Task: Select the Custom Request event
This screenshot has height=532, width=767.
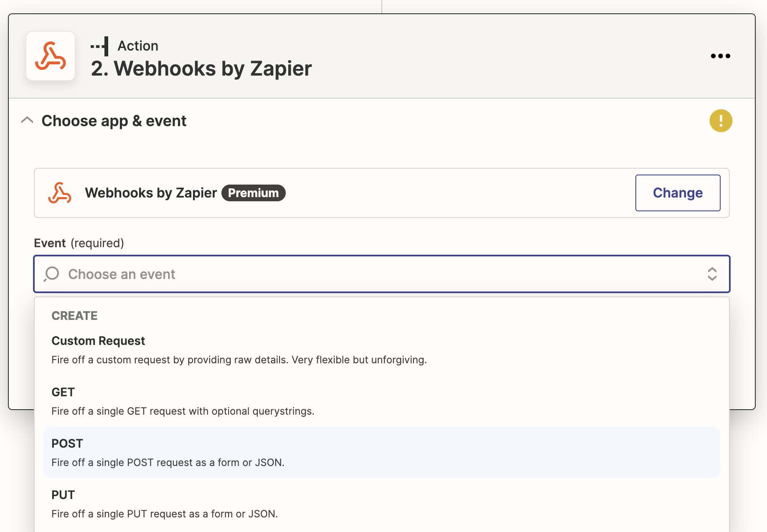Action: point(382,350)
